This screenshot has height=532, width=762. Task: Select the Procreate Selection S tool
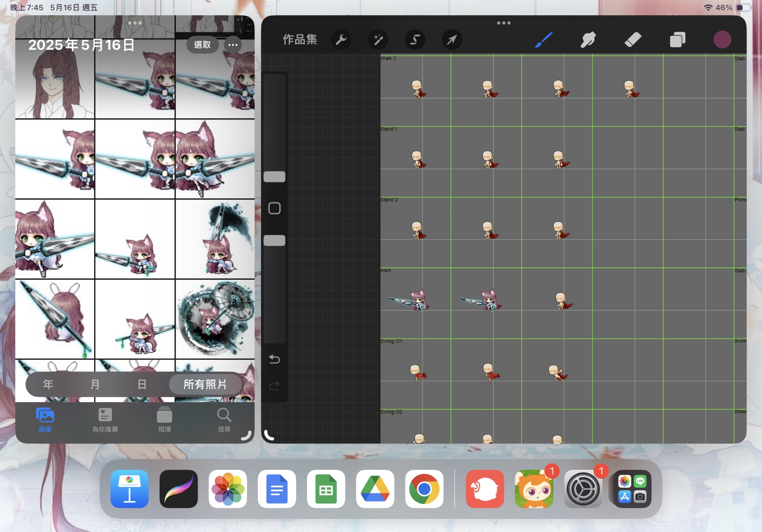pos(415,39)
